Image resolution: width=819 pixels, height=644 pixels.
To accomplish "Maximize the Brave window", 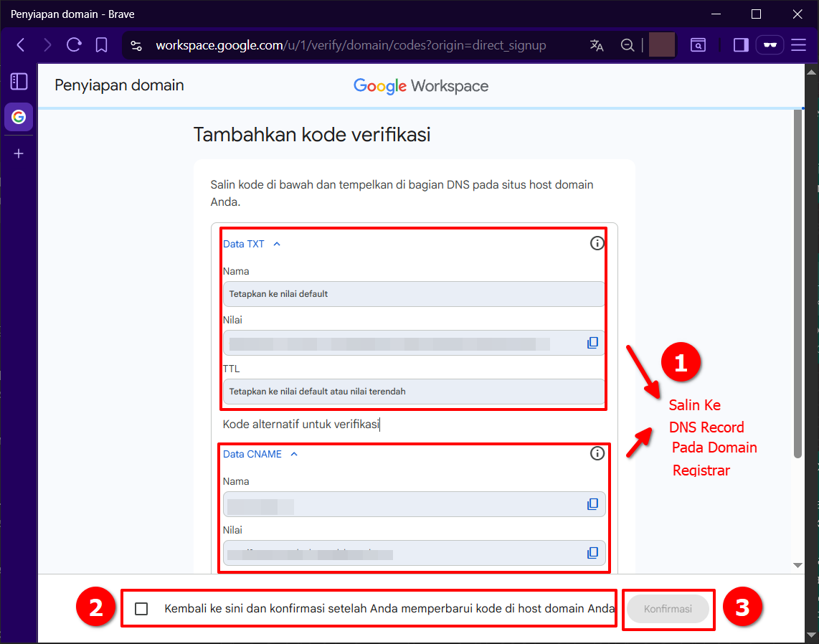I will click(x=756, y=14).
